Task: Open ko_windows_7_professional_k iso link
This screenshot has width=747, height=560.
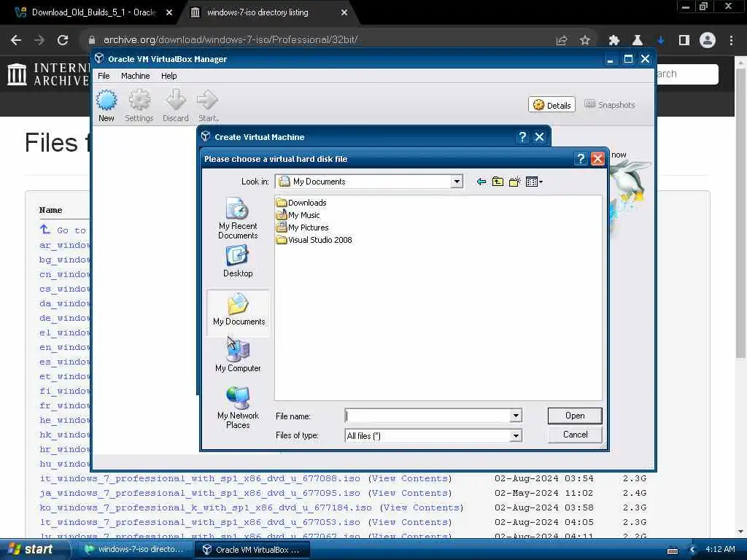Action: coord(206,507)
